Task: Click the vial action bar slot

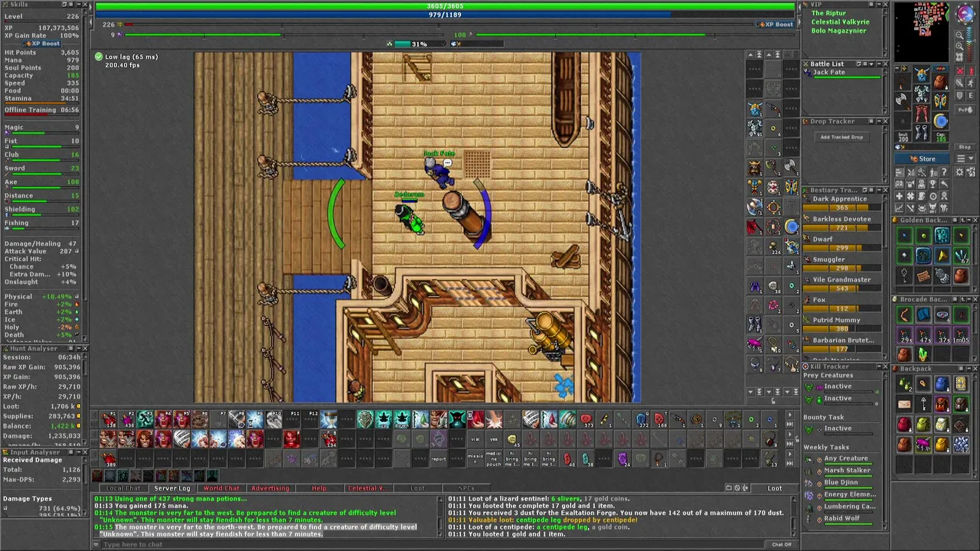Action: click(x=475, y=439)
